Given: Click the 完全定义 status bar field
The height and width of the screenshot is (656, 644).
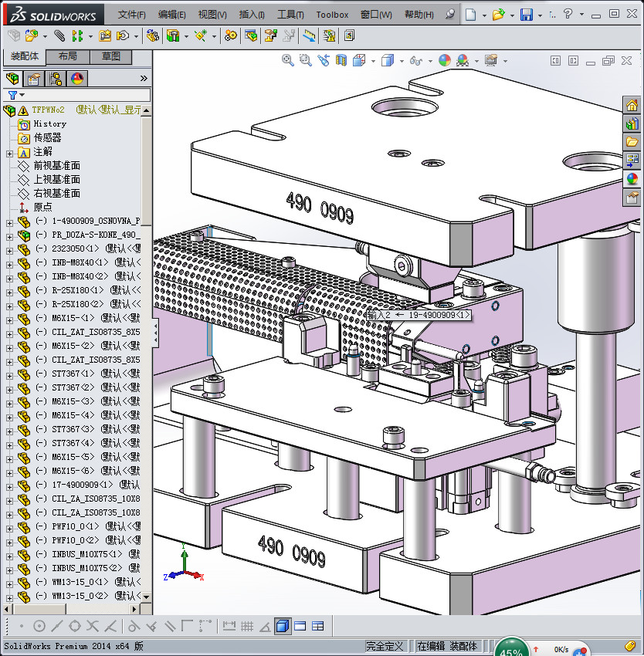Looking at the screenshot, I should point(385,646).
